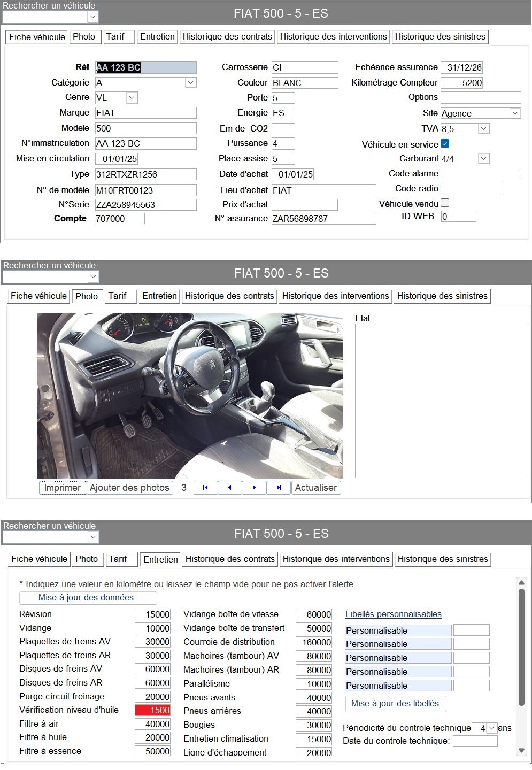Open the Libellés personnalisables link
This screenshot has height=770, width=532.
pos(394,614)
